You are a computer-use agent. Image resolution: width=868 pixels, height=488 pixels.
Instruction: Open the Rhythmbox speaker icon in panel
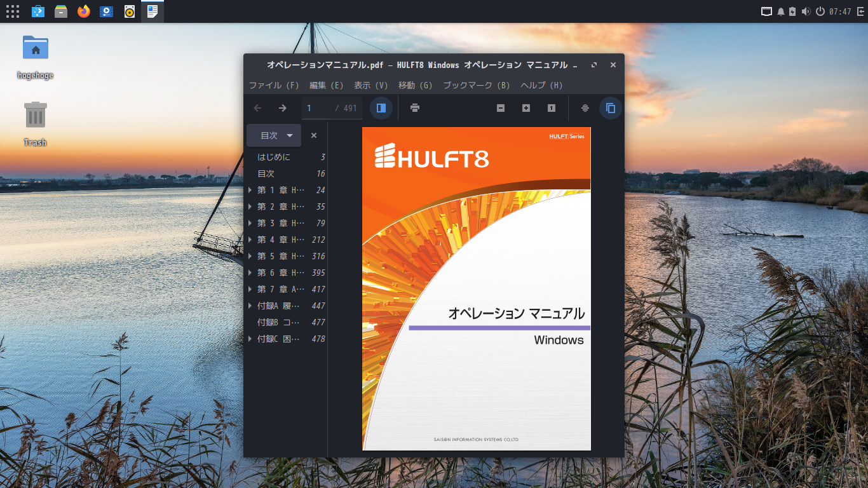point(130,11)
